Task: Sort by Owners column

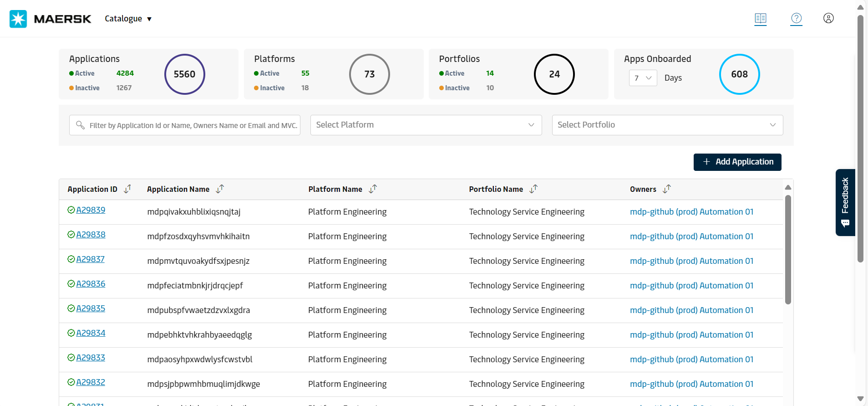Action: click(667, 189)
